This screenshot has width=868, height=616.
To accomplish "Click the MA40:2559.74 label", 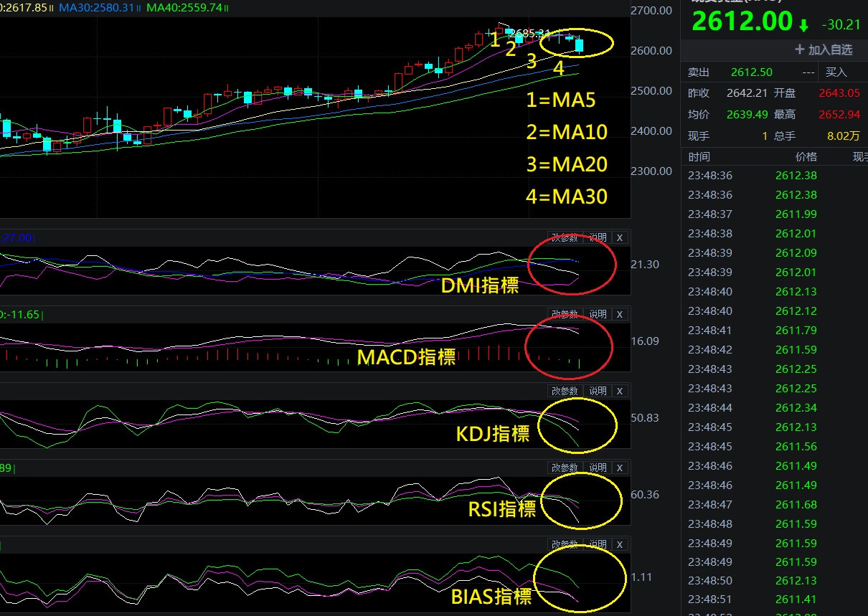I will tap(184, 8).
